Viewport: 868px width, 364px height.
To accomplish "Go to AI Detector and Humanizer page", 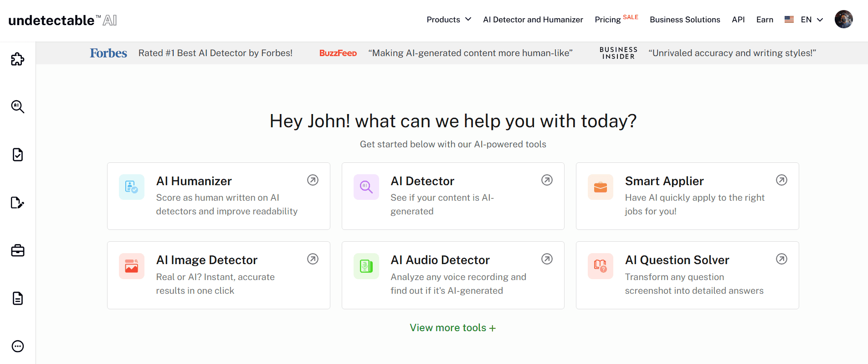I will pos(533,20).
